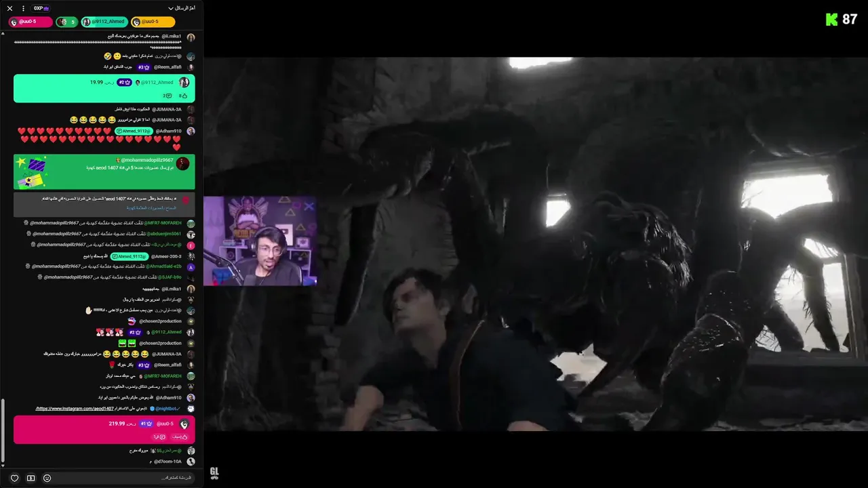868x488 pixels.
Task: Open the emoji picker smiley icon
Action: (47, 478)
